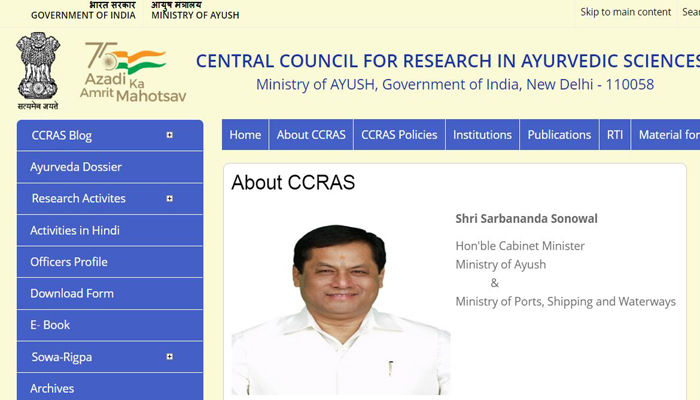Click the Shri Sarbananda Sonowal name

click(526, 219)
